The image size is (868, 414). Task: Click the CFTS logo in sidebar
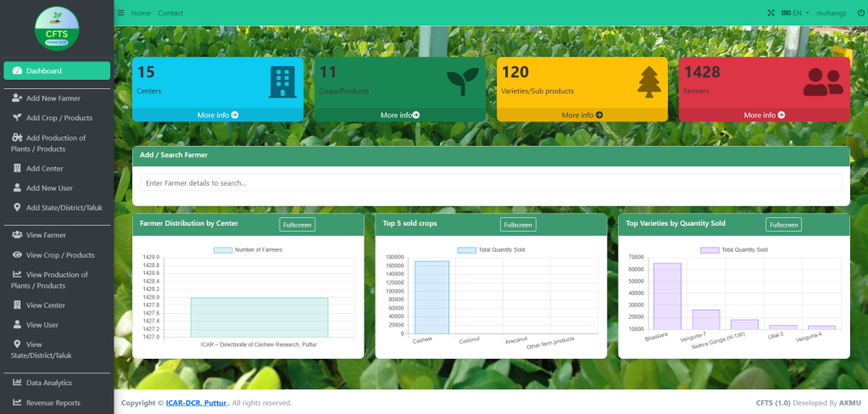[57, 29]
